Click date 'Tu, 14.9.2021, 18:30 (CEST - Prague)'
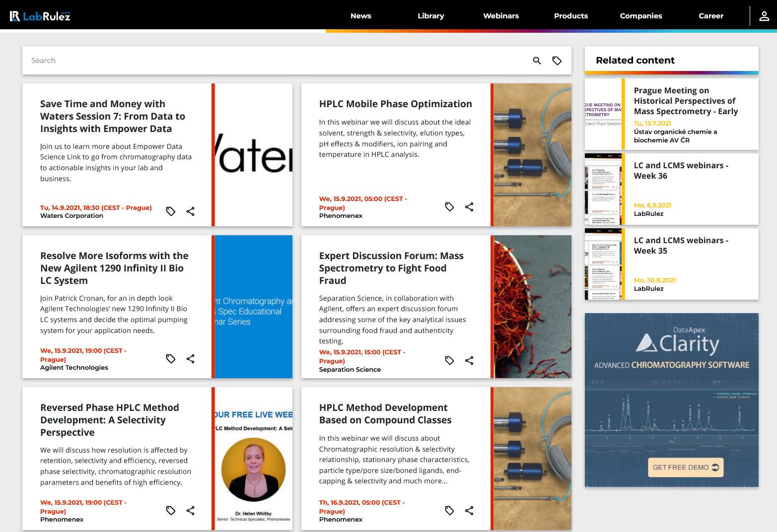The width and height of the screenshot is (777, 532). 96,208
